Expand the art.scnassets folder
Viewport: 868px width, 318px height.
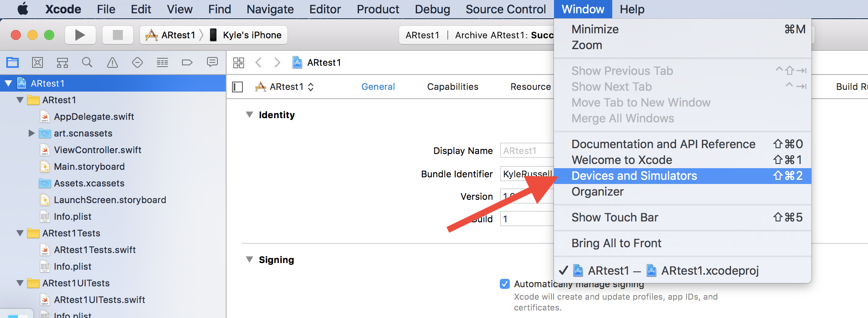pyautogui.click(x=31, y=133)
